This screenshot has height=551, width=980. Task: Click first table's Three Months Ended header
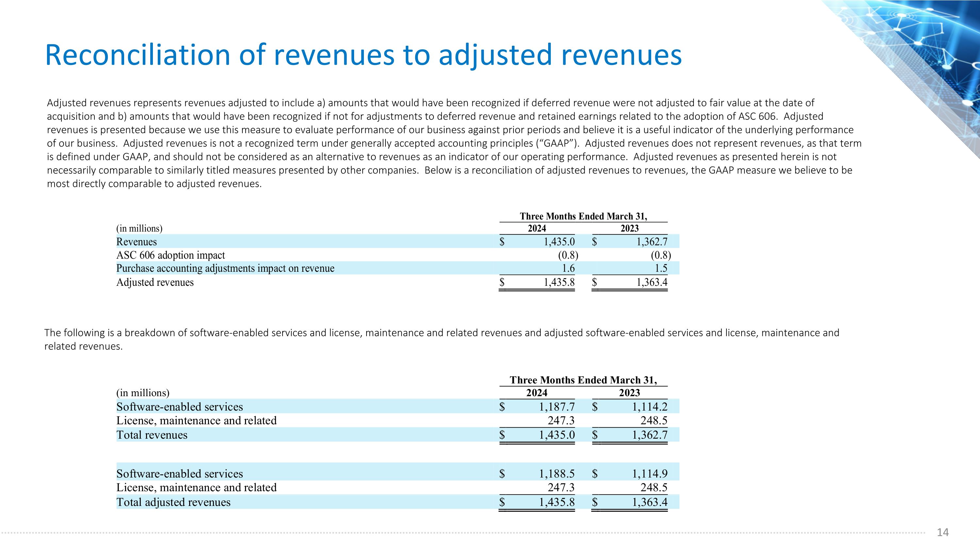tap(583, 216)
